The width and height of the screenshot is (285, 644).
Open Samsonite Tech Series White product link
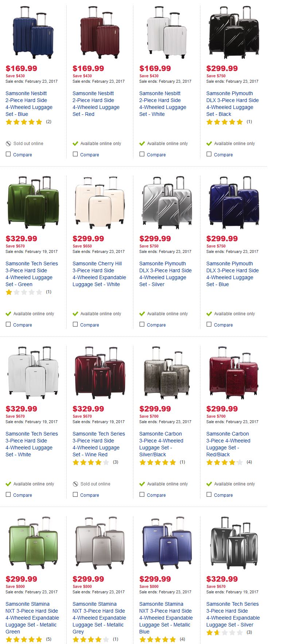pyautogui.click(x=32, y=444)
